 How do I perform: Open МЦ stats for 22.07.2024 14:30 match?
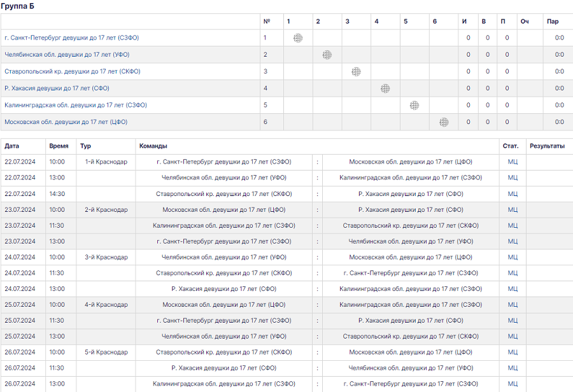pos(513,194)
